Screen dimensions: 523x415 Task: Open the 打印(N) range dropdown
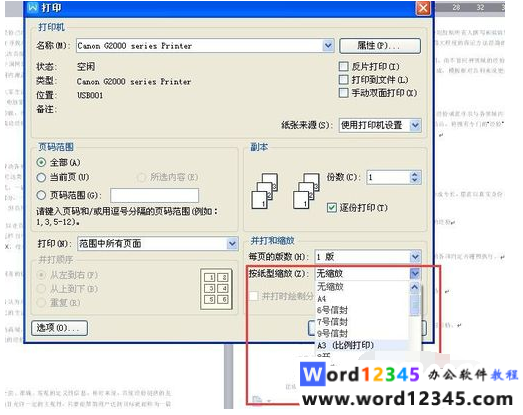click(232, 244)
